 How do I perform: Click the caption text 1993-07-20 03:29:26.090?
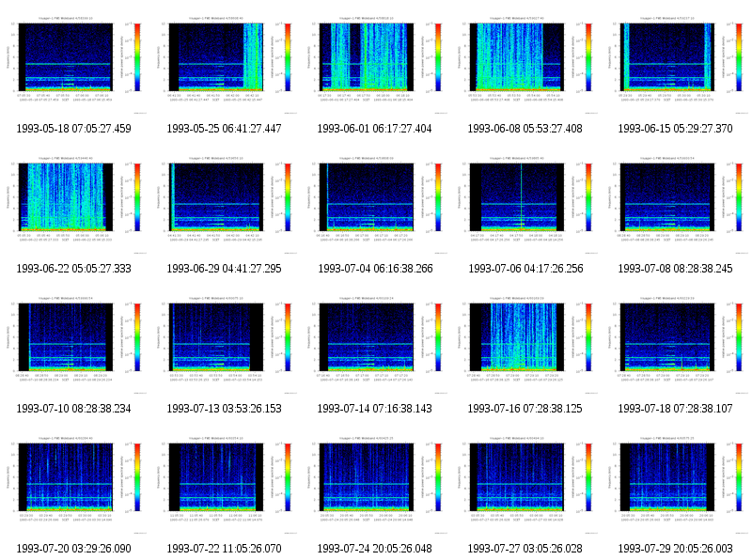[x=74, y=549]
